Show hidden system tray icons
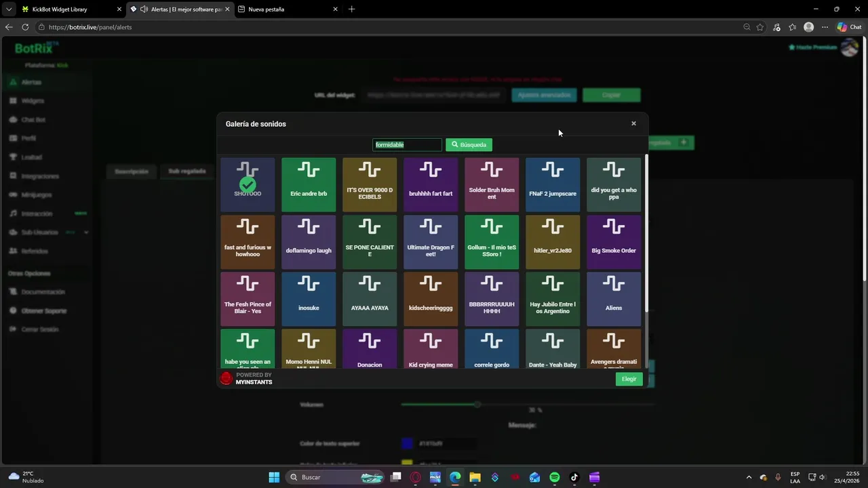Image resolution: width=868 pixels, height=488 pixels. tap(749, 477)
